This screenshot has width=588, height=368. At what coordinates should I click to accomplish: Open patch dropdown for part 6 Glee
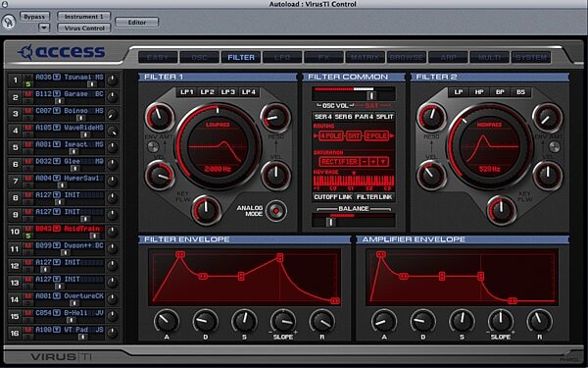57,161
